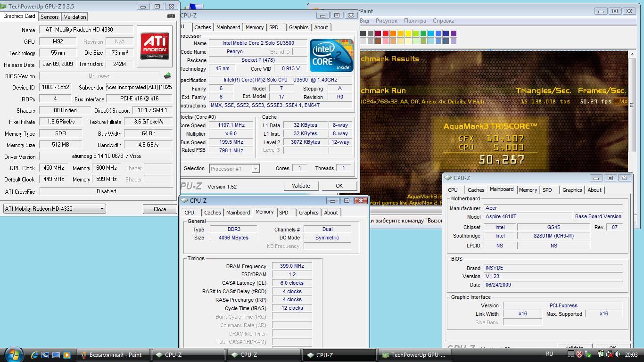Open Paint's Палитра menu

pyautogui.click(x=415, y=21)
